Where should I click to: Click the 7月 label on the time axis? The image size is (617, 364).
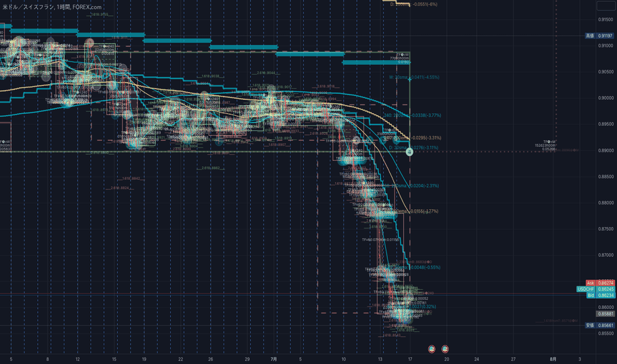point(274,359)
